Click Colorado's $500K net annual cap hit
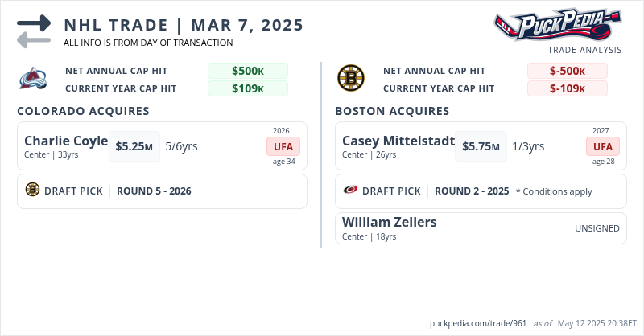 coord(248,71)
